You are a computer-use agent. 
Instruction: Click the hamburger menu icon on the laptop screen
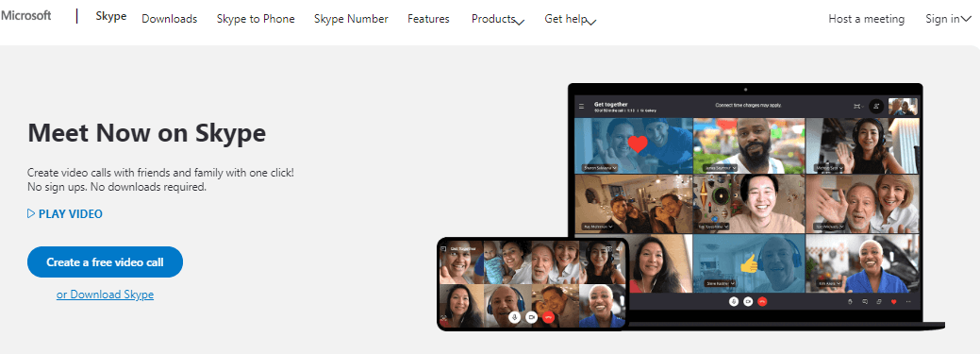point(582,107)
